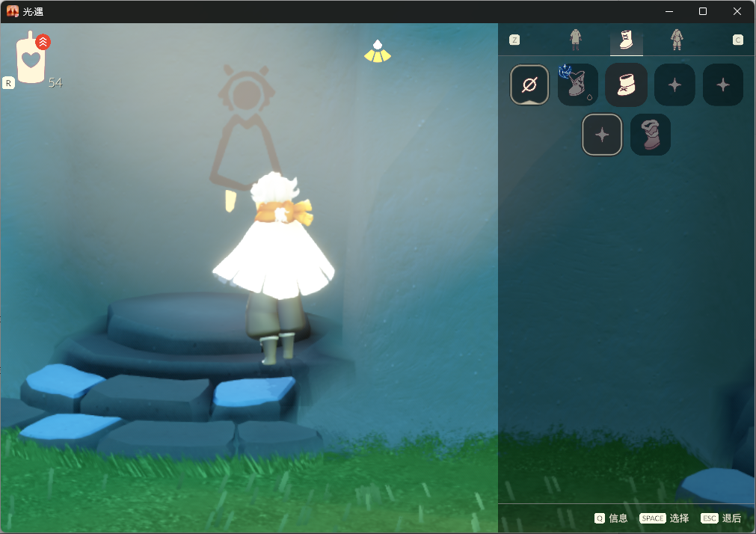
Task: Go to previous category with Z button
Action: tap(514, 40)
